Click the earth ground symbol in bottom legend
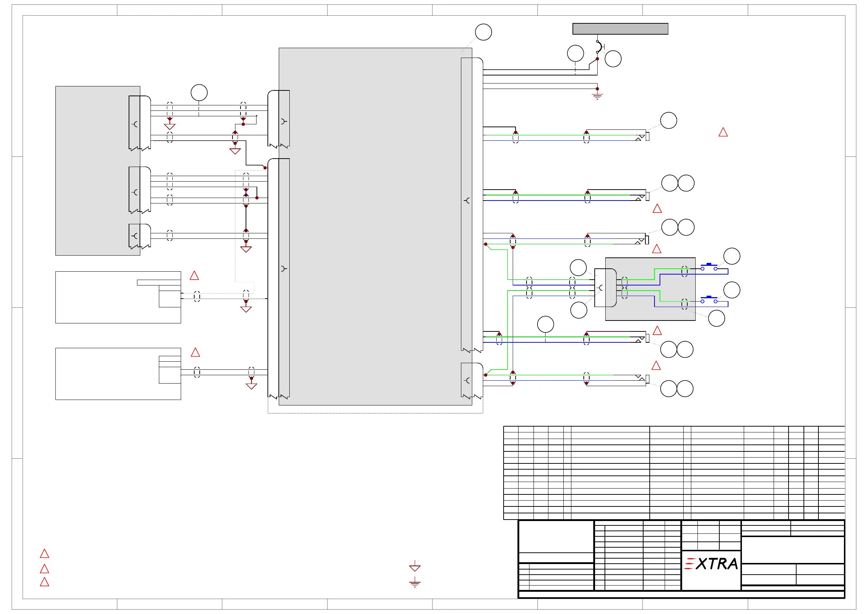868x614 pixels. click(x=415, y=583)
